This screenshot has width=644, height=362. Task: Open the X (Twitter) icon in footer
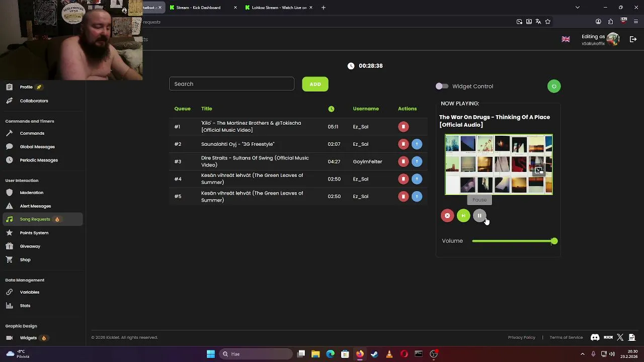(x=620, y=337)
